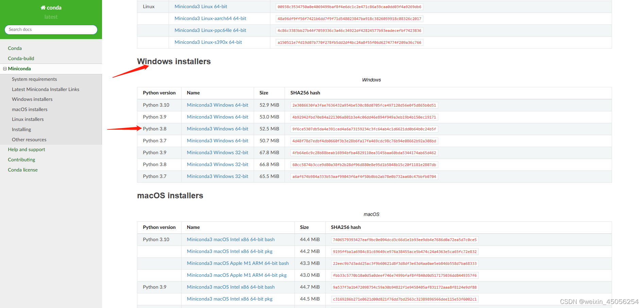The image size is (644, 308).
Task: Download Windows 32-bit installer sized 67.8 MiB
Action: click(218, 152)
